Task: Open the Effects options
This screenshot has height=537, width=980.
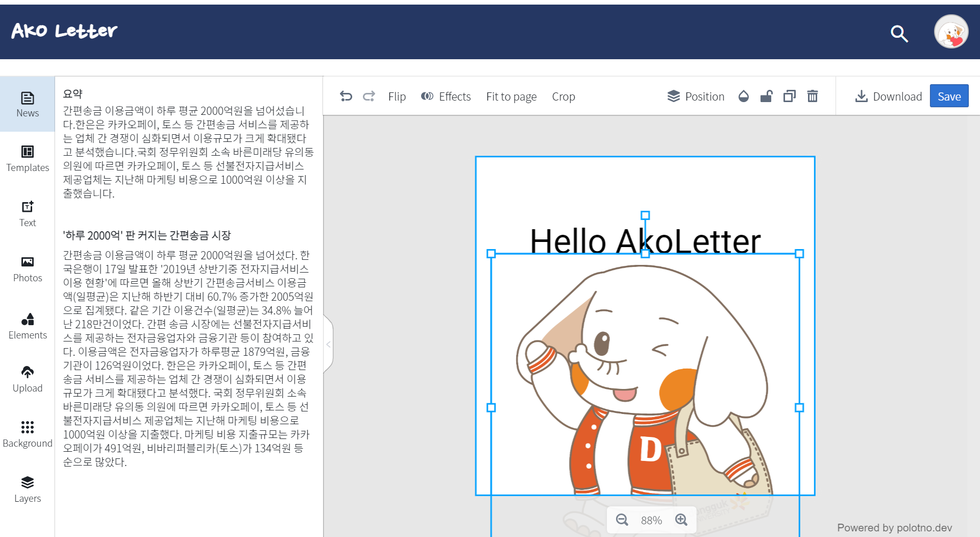Action: click(x=446, y=96)
